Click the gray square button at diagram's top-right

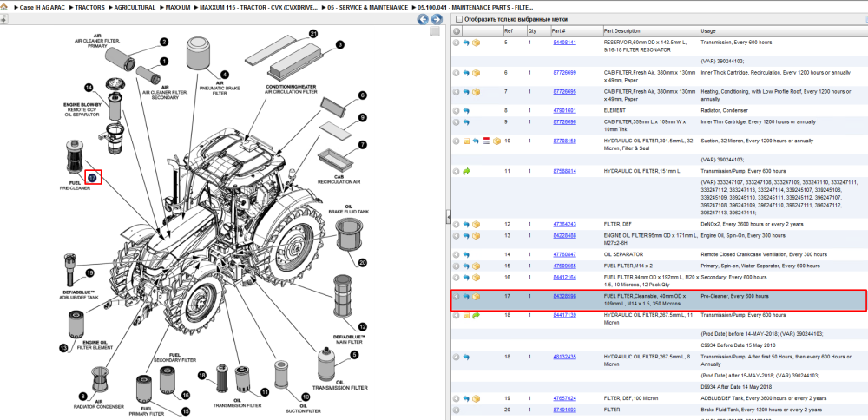(435, 31)
